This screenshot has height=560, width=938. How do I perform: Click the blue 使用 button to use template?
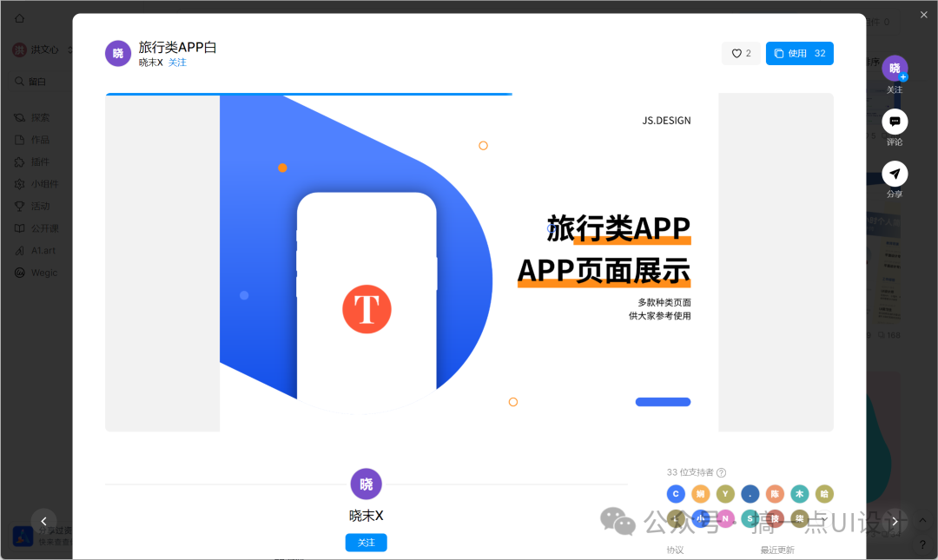click(799, 53)
